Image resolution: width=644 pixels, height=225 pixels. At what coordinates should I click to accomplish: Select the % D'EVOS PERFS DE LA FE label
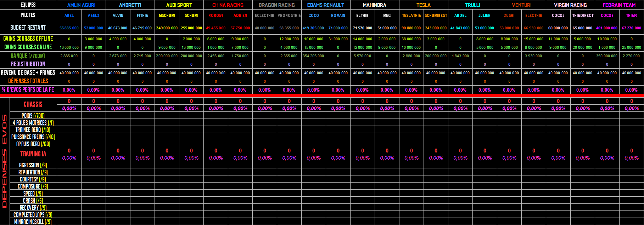pos(28,90)
